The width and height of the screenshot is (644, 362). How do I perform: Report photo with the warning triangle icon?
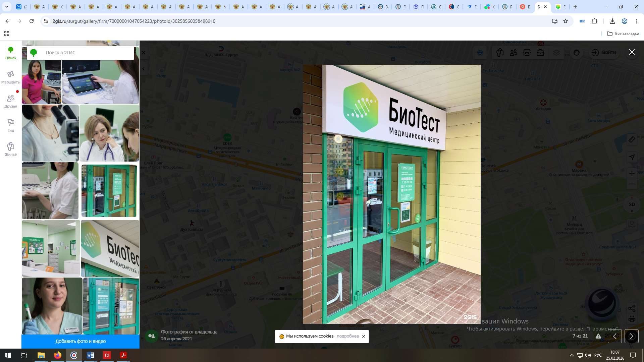pyautogui.click(x=598, y=336)
